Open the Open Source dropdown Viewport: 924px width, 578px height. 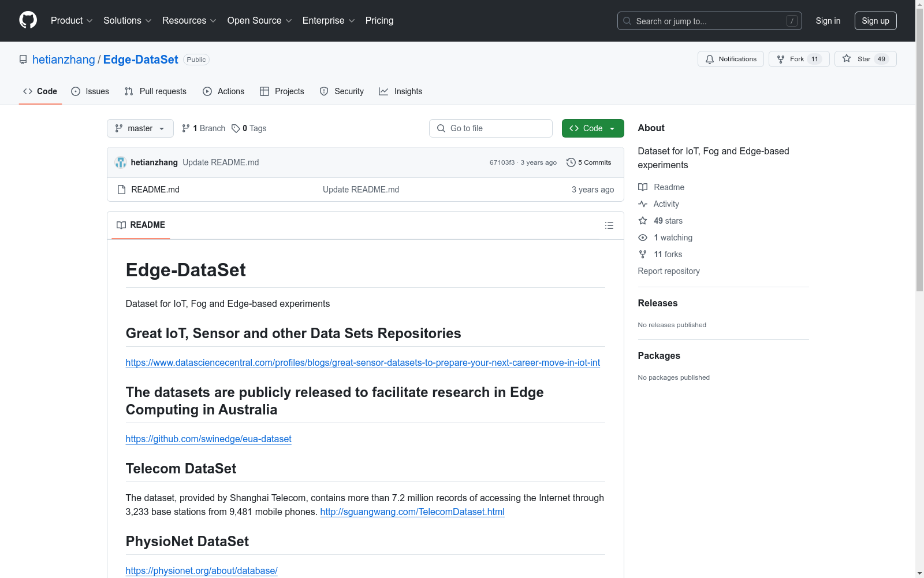tap(259, 20)
